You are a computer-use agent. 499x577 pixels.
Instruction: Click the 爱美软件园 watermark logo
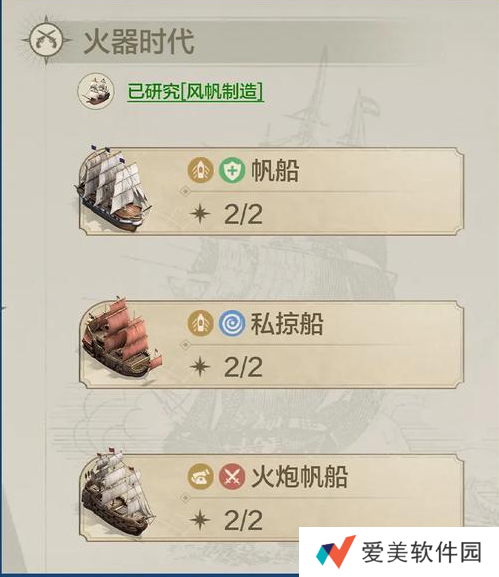point(399,552)
